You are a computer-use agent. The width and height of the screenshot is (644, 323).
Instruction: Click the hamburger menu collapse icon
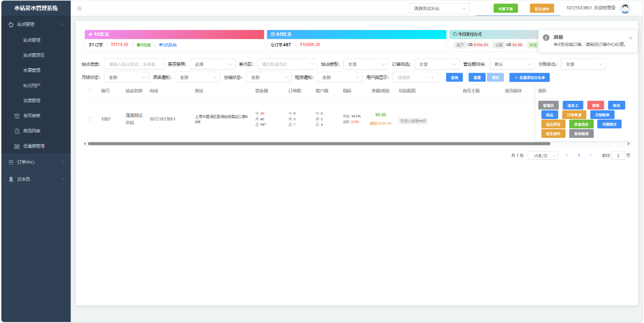pos(79,9)
